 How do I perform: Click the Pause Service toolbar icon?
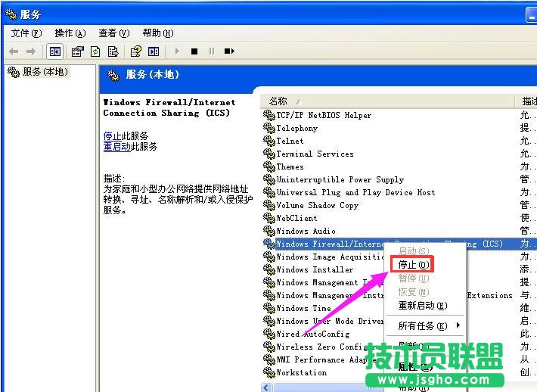pyautogui.click(x=212, y=51)
